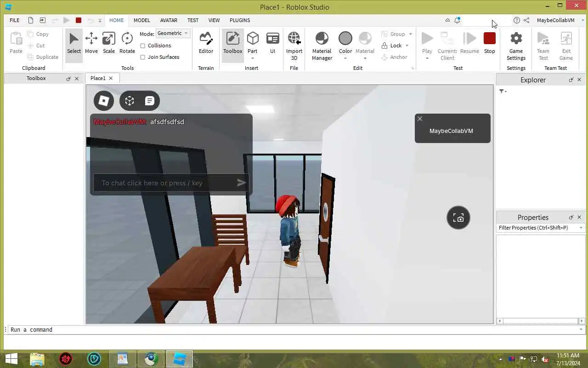Open the Filter Properties dropdown arrow

click(581, 228)
